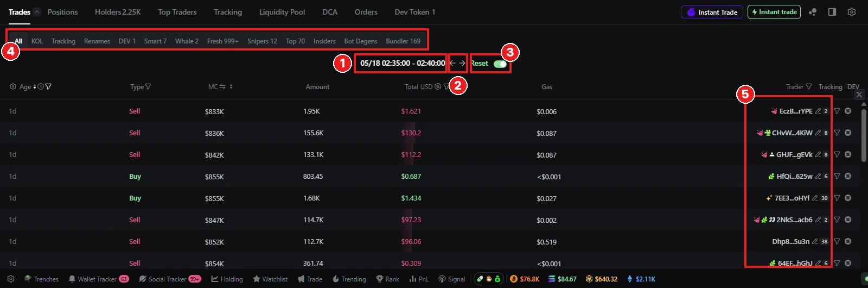Edit the name for wallet EczB...rYPE

point(818,111)
